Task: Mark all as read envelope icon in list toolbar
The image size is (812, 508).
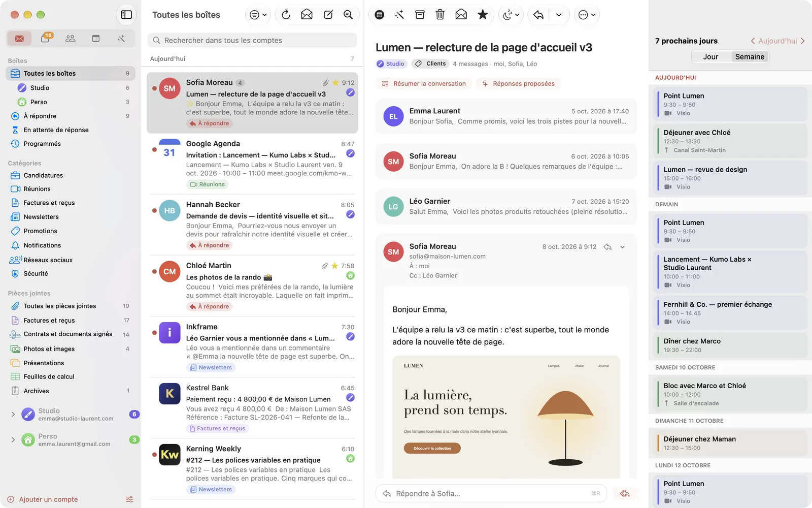Action: pyautogui.click(x=307, y=15)
